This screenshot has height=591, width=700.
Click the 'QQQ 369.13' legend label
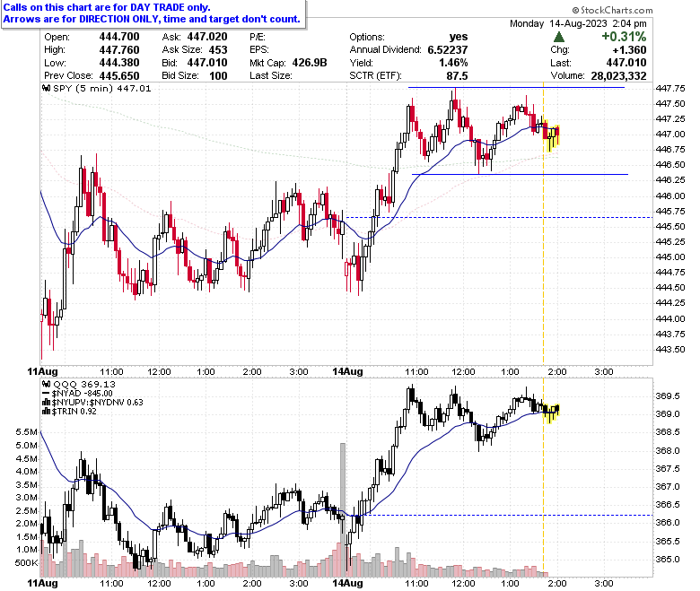84,384
